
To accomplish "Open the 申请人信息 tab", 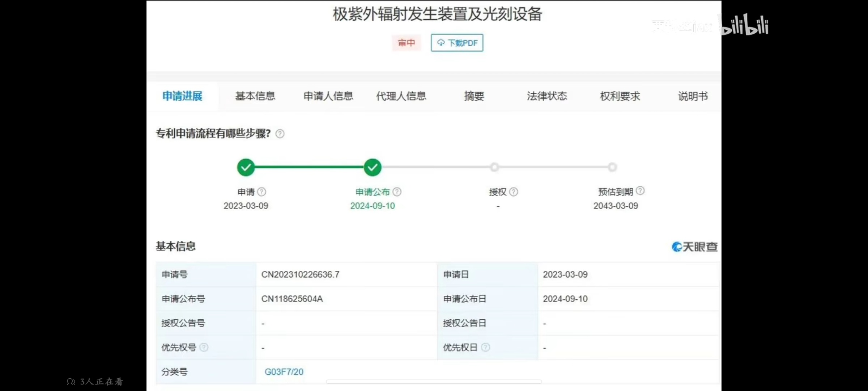I will 328,96.
